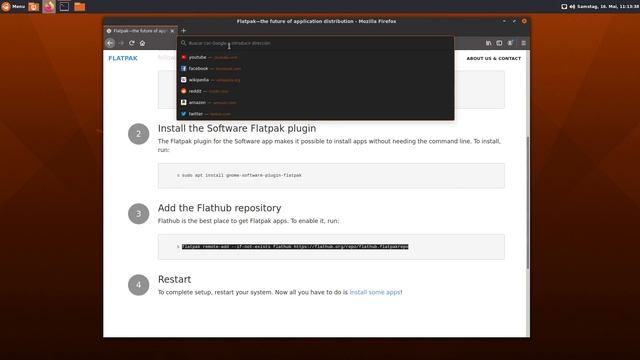Viewport: 640px width, 360px height.
Task: Choose the facebook suggestion
Action: (315, 69)
